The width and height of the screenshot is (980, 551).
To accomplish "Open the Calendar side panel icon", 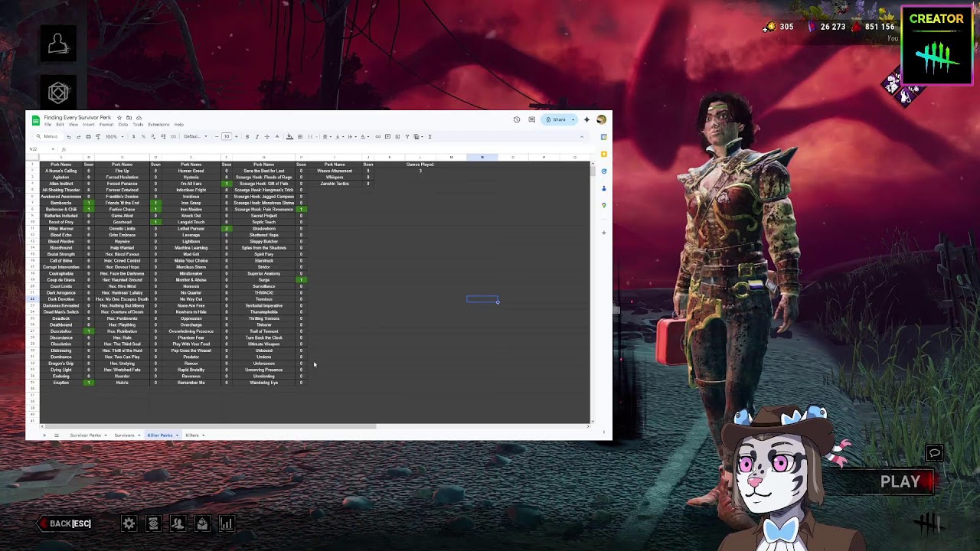I will [x=604, y=137].
